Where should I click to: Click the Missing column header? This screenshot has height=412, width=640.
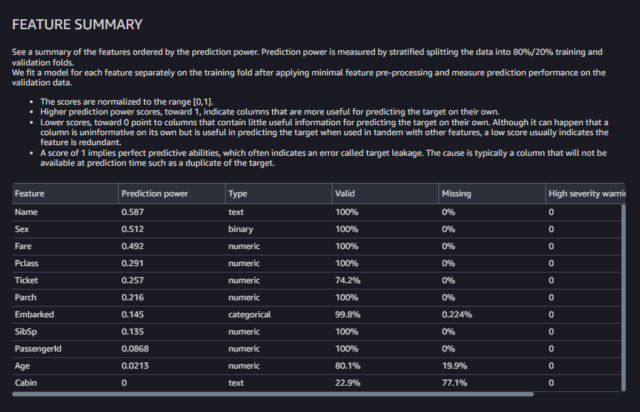(x=492, y=194)
